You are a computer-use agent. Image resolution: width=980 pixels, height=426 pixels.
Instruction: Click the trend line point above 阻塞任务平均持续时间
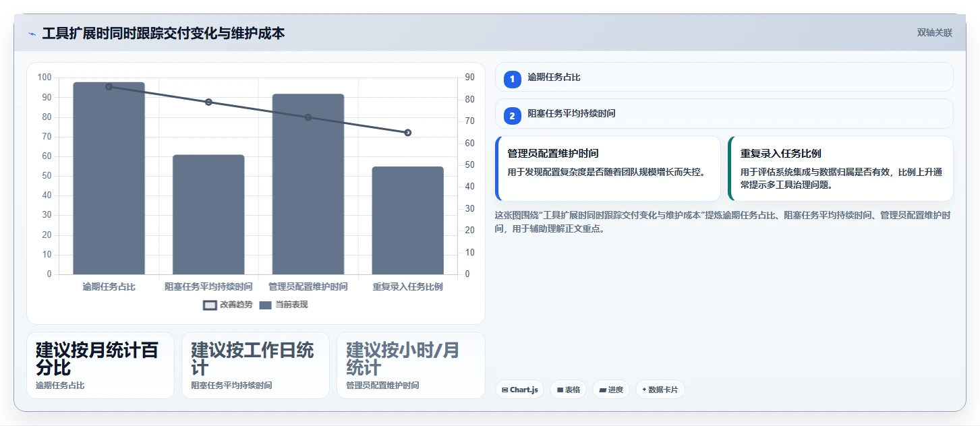(208, 102)
